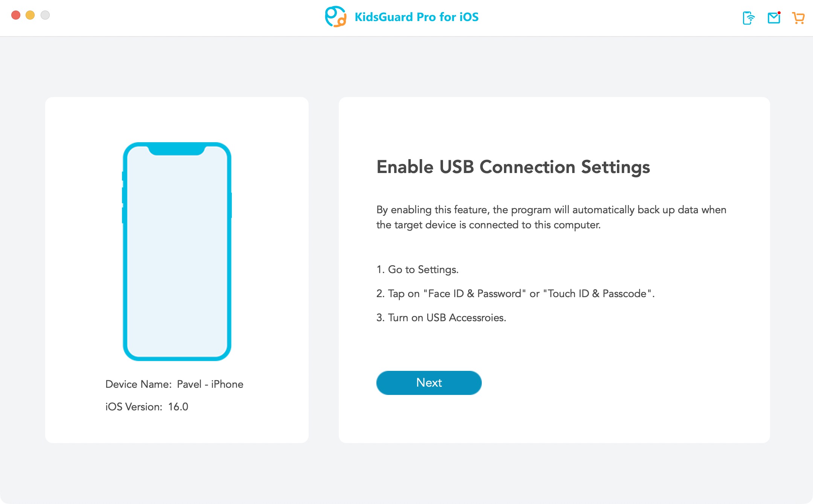Click the gray zoom window button
813x504 pixels.
pyautogui.click(x=45, y=15)
